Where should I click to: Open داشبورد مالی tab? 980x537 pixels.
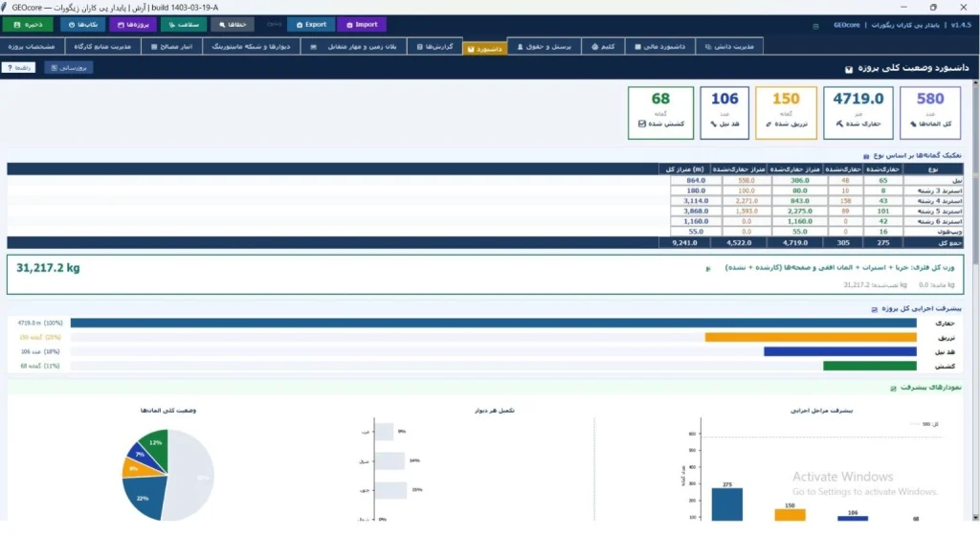[660, 46]
